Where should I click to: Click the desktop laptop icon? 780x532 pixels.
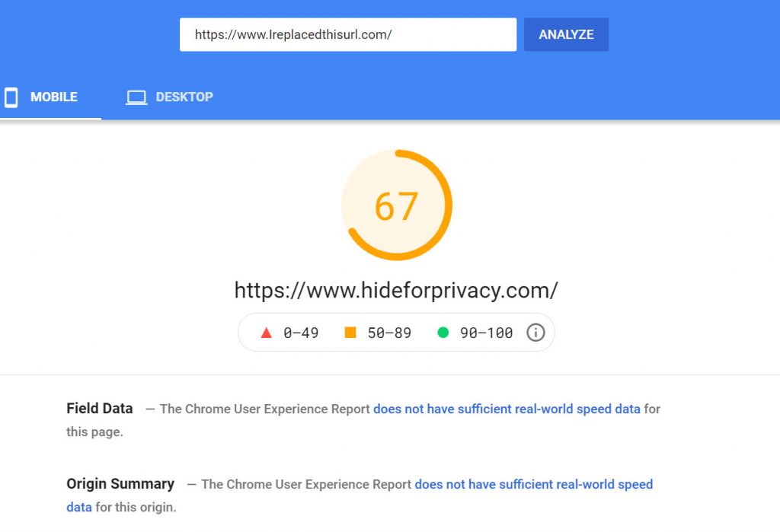pyautogui.click(x=136, y=97)
